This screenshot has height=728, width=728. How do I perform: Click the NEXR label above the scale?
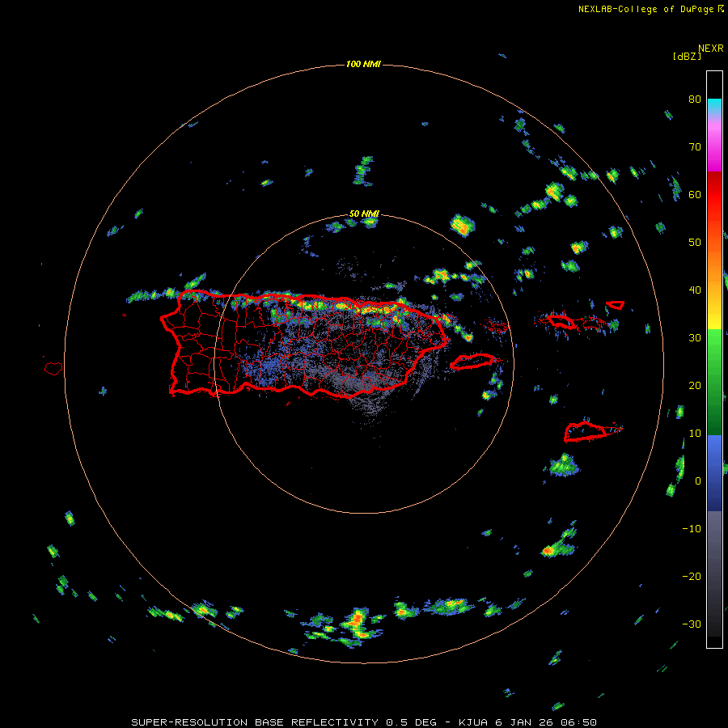point(710,49)
